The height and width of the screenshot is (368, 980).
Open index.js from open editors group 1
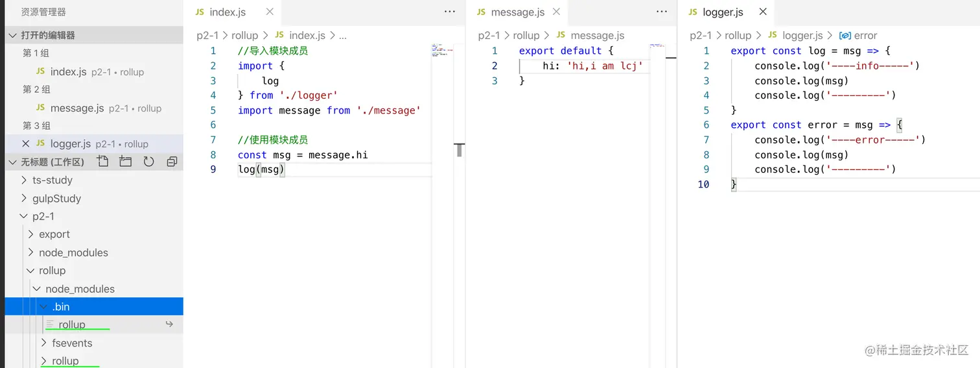94,71
